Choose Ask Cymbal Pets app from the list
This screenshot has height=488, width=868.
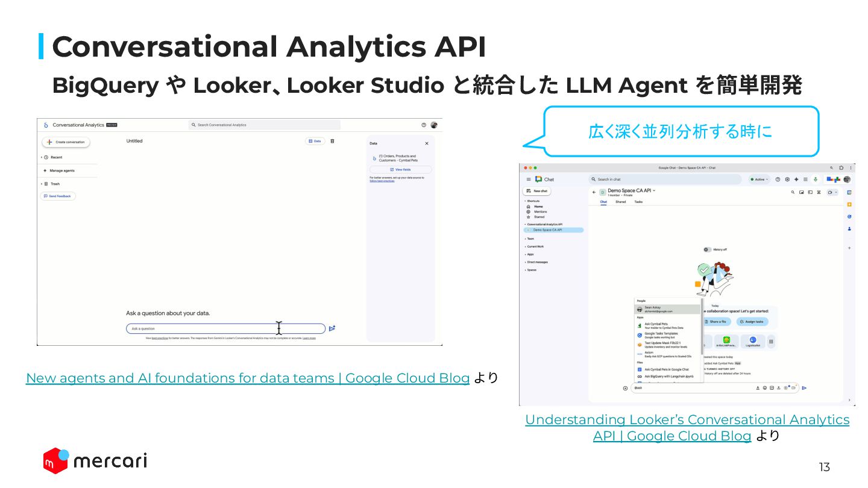coord(668,325)
